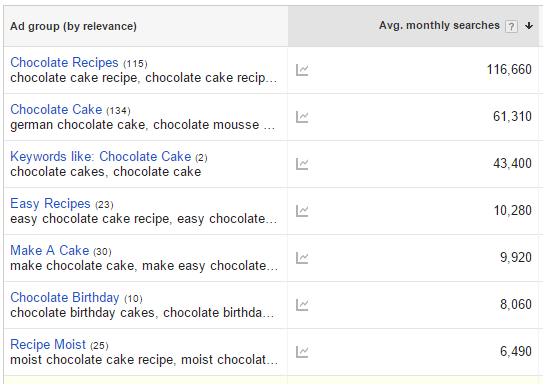Show trend graph for Keywords like: Chocolate Cake
The width and height of the screenshot is (543, 384).
coord(302,164)
